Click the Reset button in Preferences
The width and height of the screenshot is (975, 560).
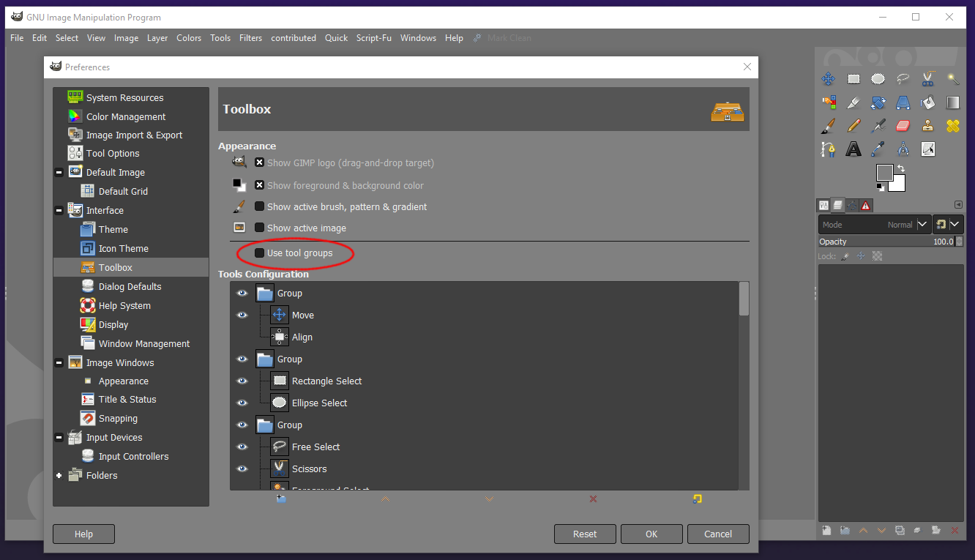pos(585,534)
